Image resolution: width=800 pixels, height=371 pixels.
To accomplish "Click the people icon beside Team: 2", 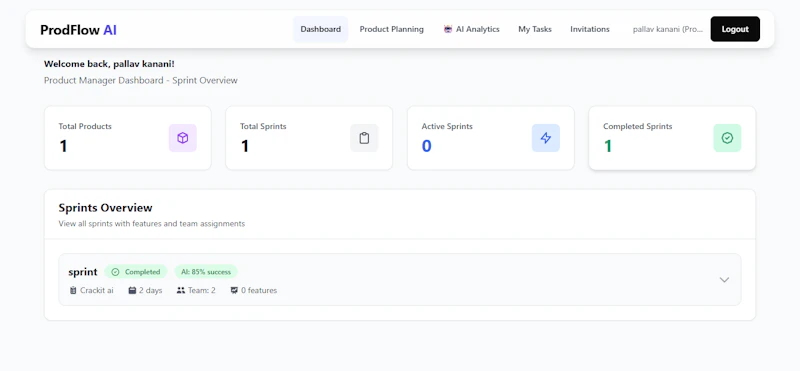I will tap(181, 290).
